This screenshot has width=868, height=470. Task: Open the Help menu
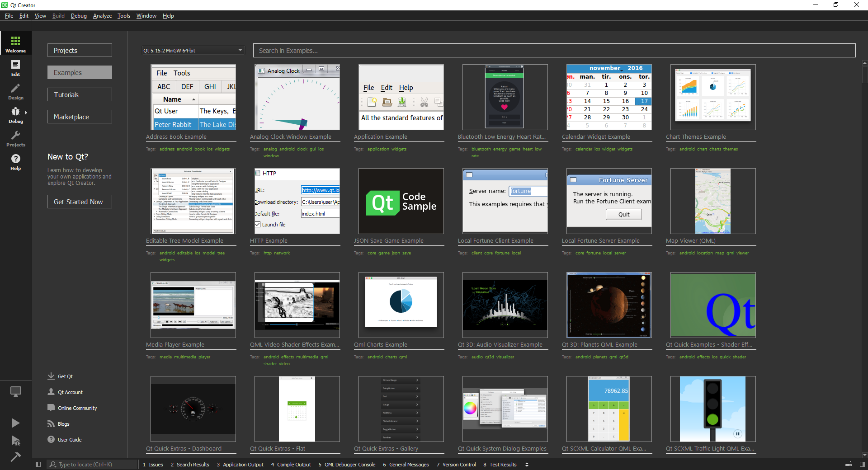click(x=168, y=16)
